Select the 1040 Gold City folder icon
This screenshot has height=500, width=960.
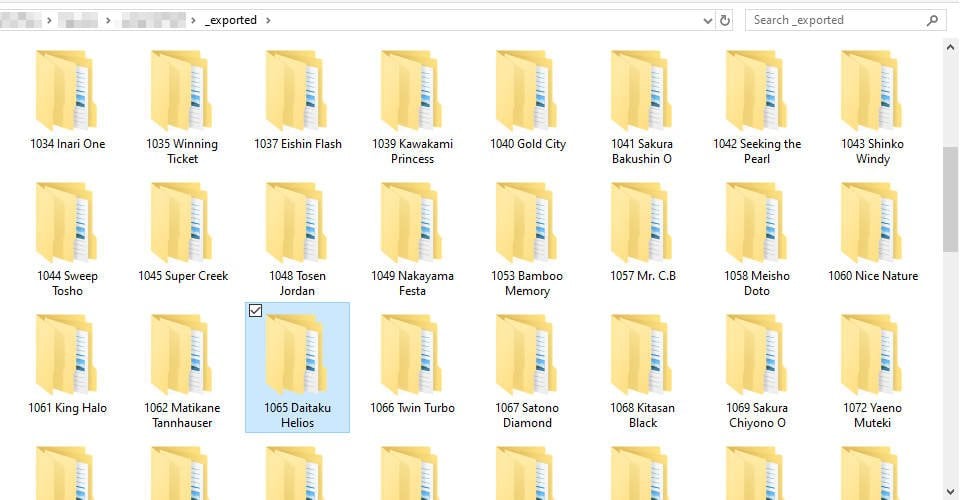point(527,91)
